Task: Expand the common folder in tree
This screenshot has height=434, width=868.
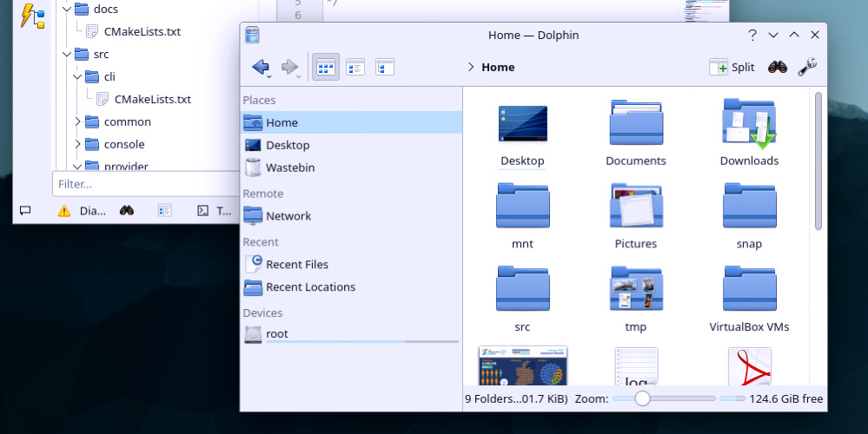Action: pos(77,122)
